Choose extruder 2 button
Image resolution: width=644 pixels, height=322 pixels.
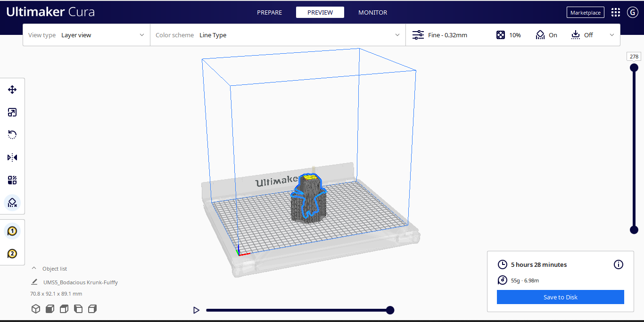tap(12, 254)
